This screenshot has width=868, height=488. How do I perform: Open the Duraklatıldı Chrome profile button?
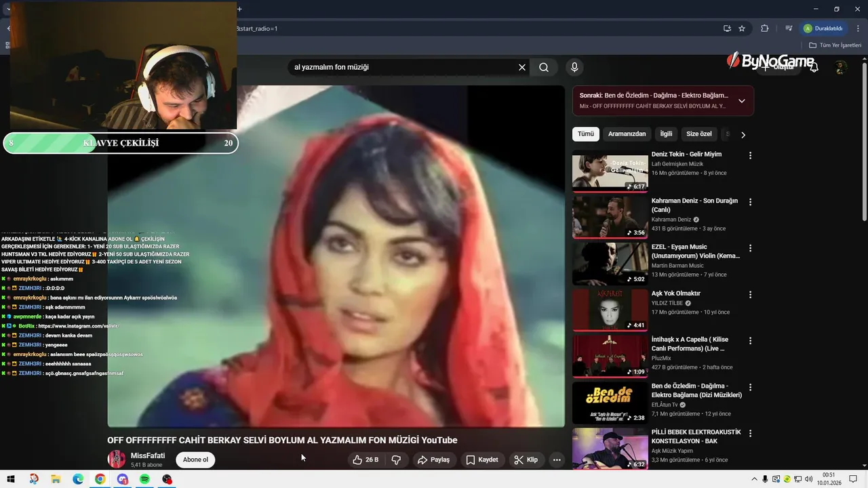[x=823, y=28]
